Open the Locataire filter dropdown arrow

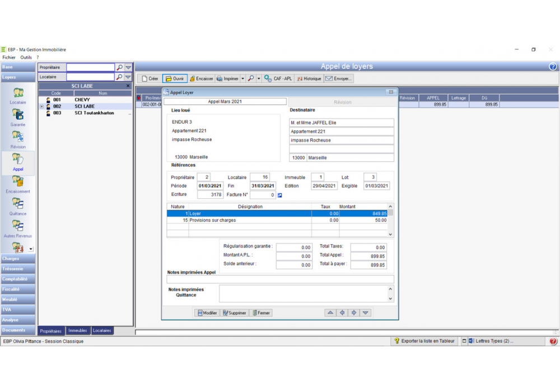128,77
